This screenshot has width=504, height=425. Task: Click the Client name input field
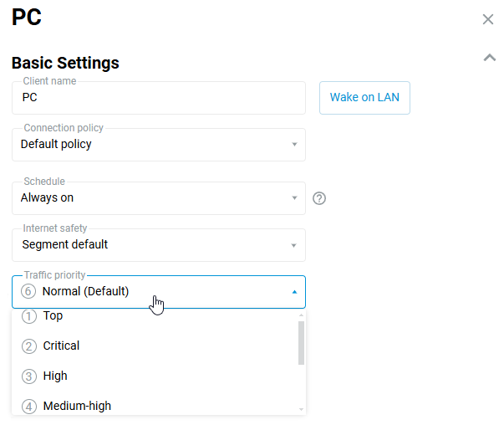[x=159, y=98]
